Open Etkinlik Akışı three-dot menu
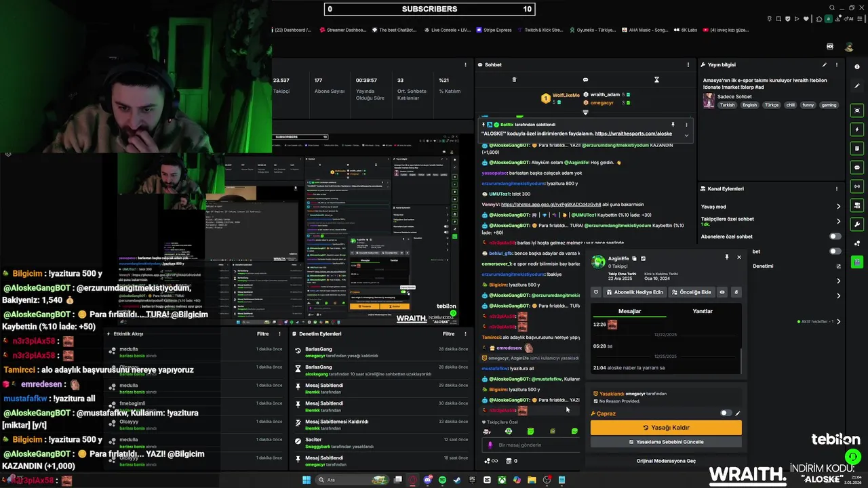 (279, 333)
